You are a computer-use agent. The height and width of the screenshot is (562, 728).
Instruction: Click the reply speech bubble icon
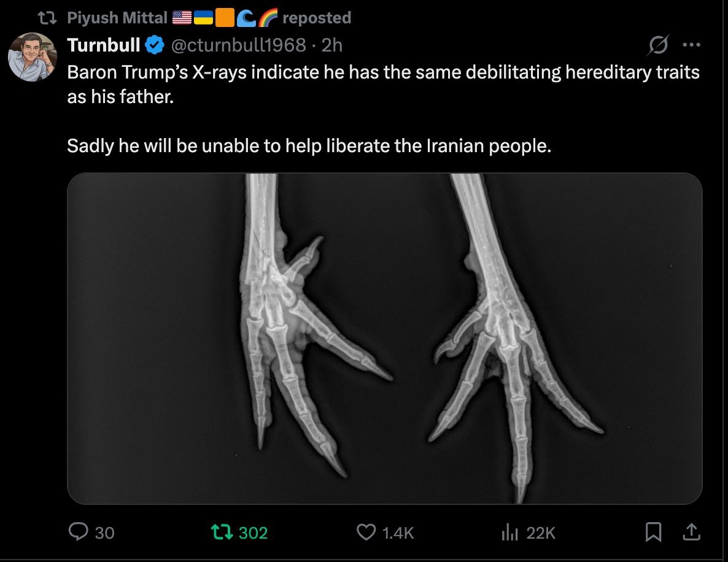[78, 532]
